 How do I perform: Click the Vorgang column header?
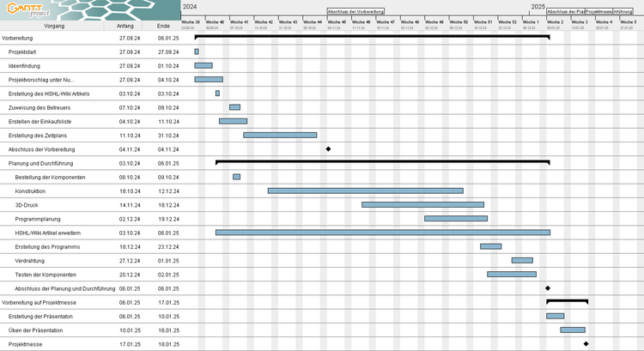[x=54, y=26]
